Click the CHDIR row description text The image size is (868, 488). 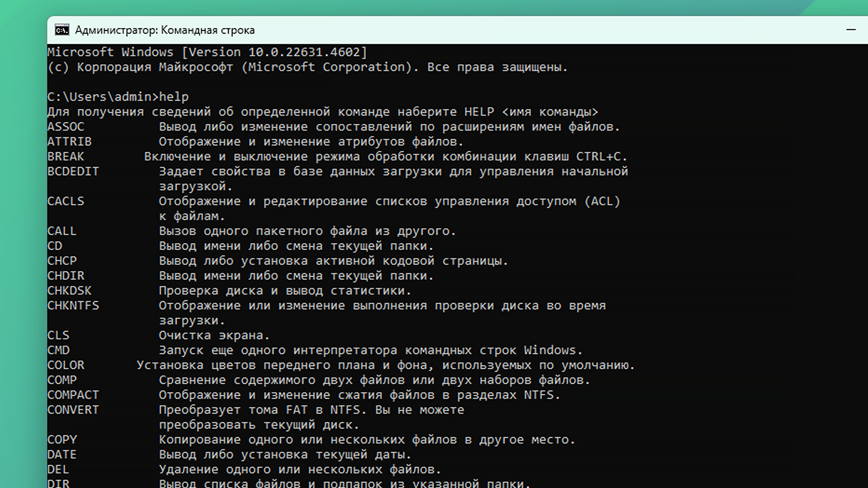(296, 276)
